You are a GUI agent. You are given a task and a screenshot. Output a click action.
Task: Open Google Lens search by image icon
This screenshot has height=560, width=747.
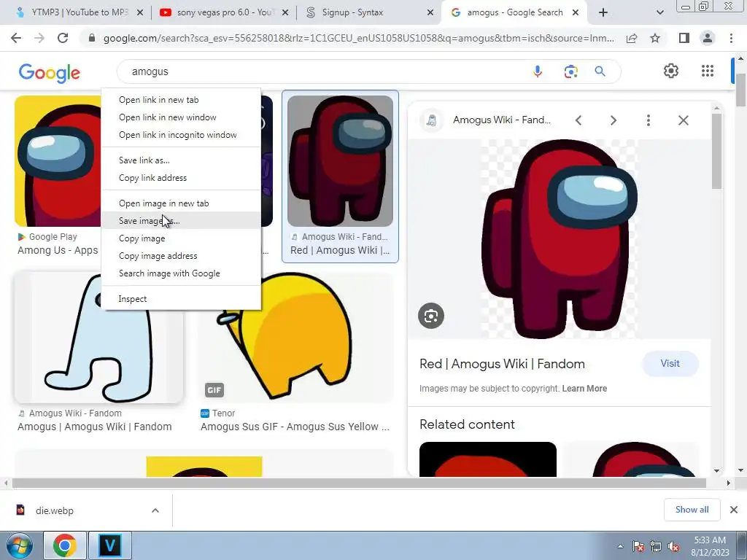pyautogui.click(x=570, y=71)
